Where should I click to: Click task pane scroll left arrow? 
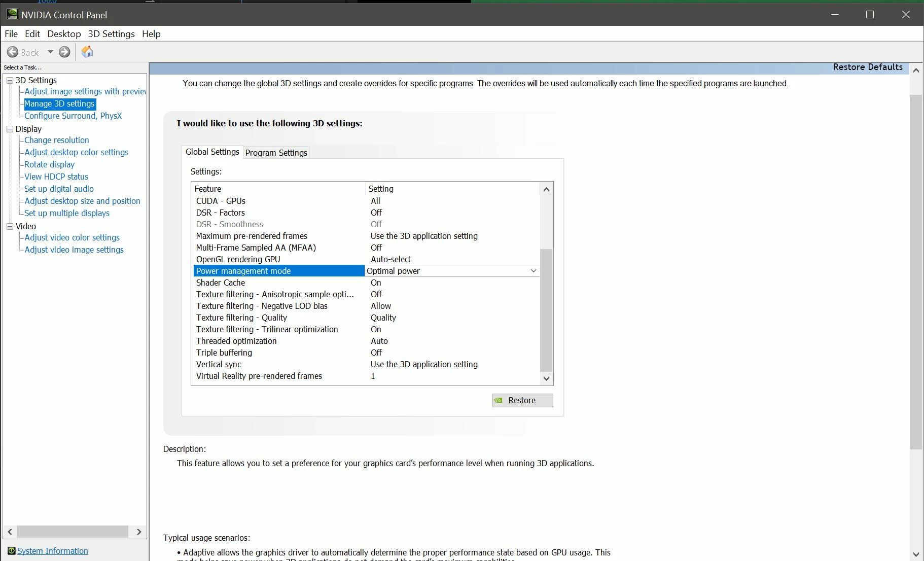[10, 532]
